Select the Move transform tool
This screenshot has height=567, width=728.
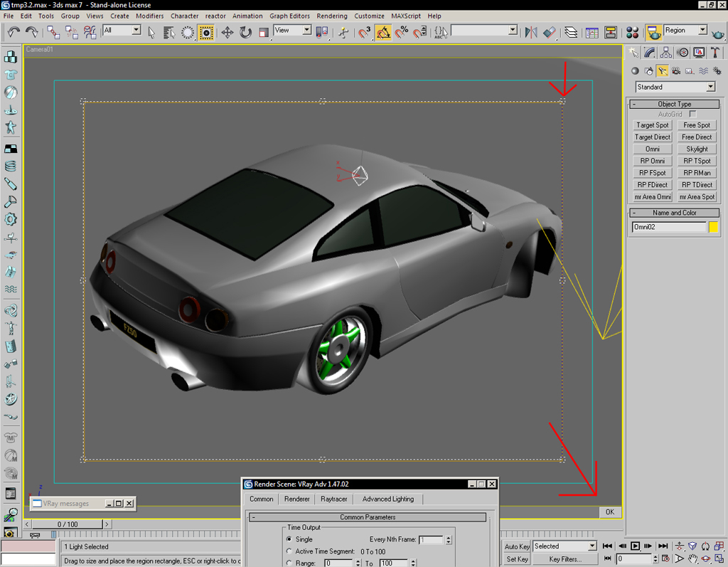pyautogui.click(x=227, y=32)
